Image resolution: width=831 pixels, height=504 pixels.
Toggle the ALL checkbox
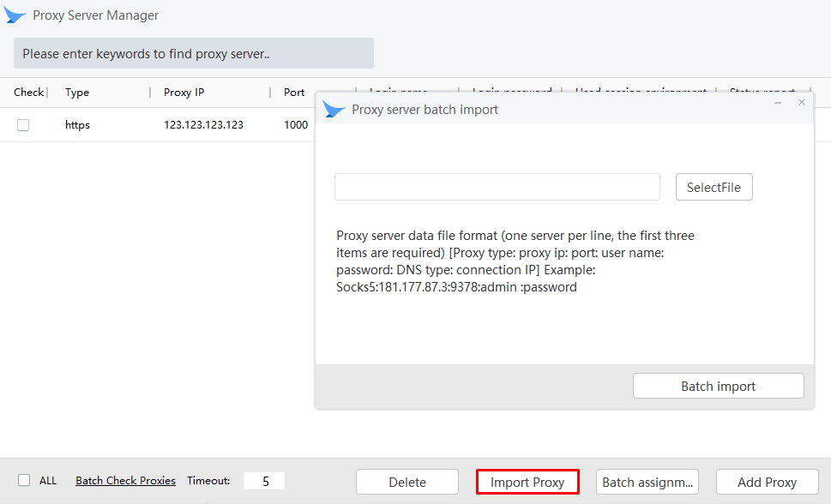coord(24,480)
